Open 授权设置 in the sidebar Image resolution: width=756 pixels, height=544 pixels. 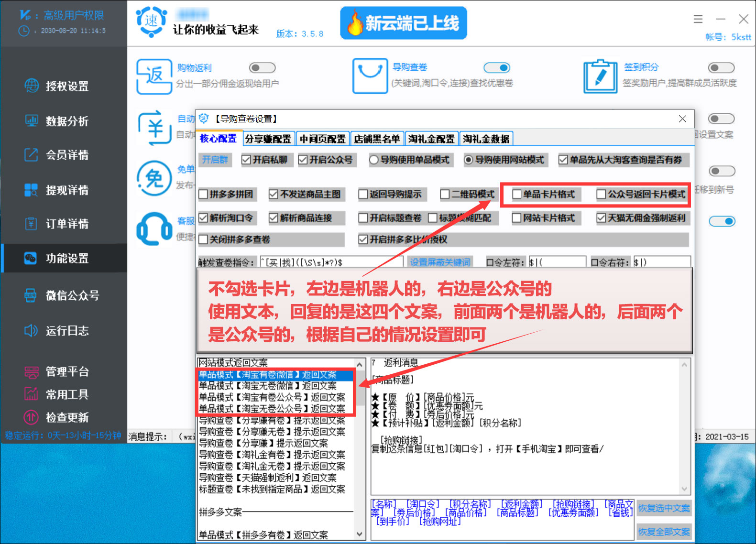click(x=57, y=86)
